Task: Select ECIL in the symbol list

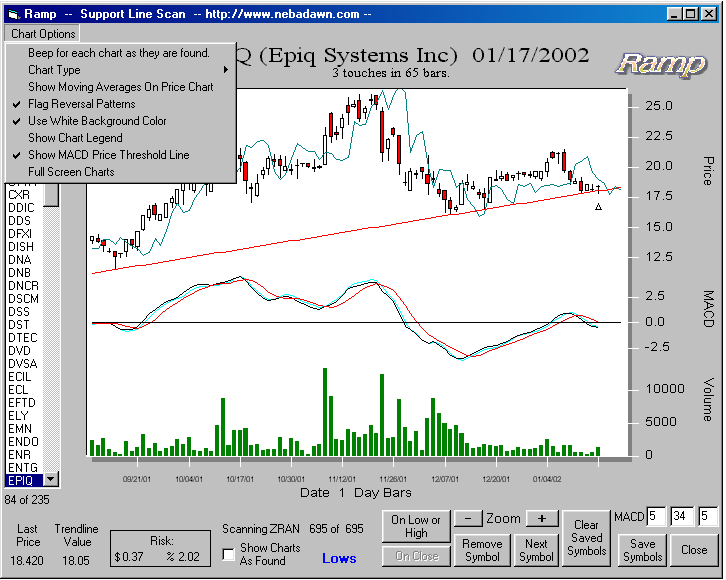Action: click(24, 377)
